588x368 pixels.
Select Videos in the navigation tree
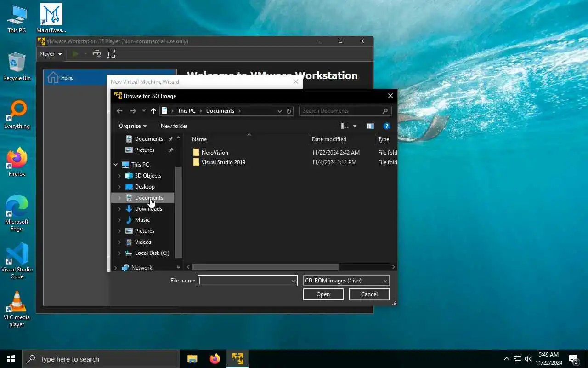(x=143, y=242)
